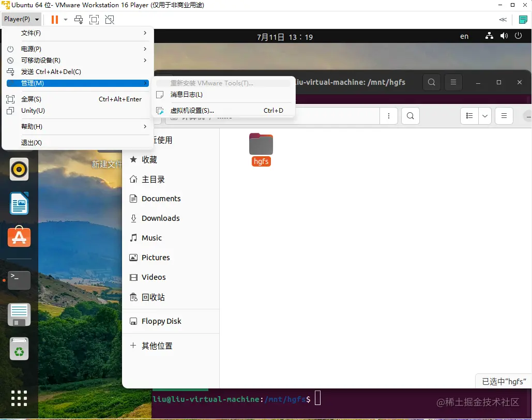
Task: Open the Player(P) dropdown menu
Action: [22, 19]
